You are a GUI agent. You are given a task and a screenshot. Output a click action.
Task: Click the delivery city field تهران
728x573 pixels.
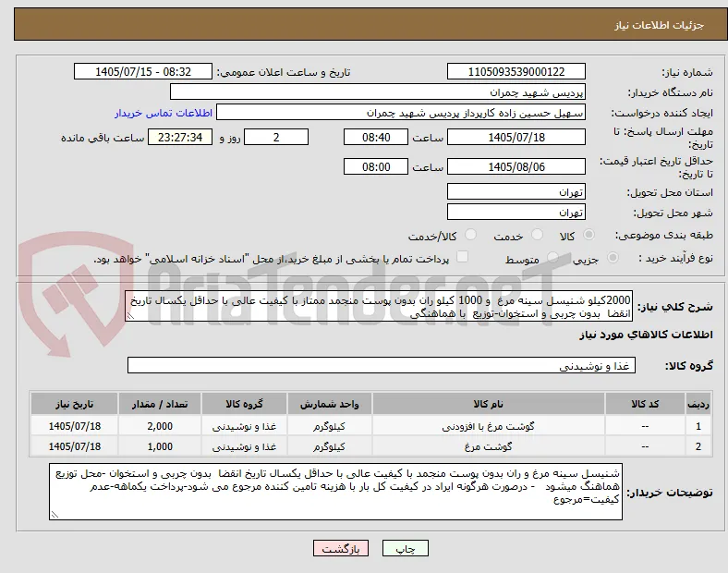(516, 212)
